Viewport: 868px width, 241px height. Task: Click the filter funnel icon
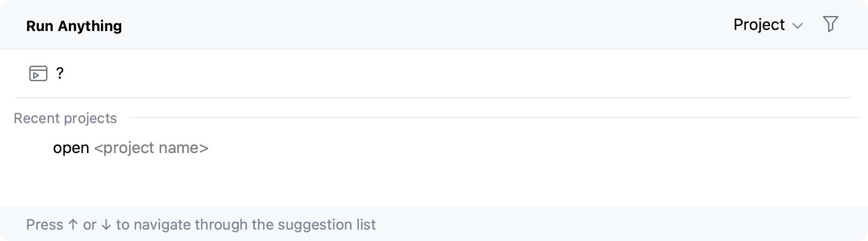[x=830, y=24]
